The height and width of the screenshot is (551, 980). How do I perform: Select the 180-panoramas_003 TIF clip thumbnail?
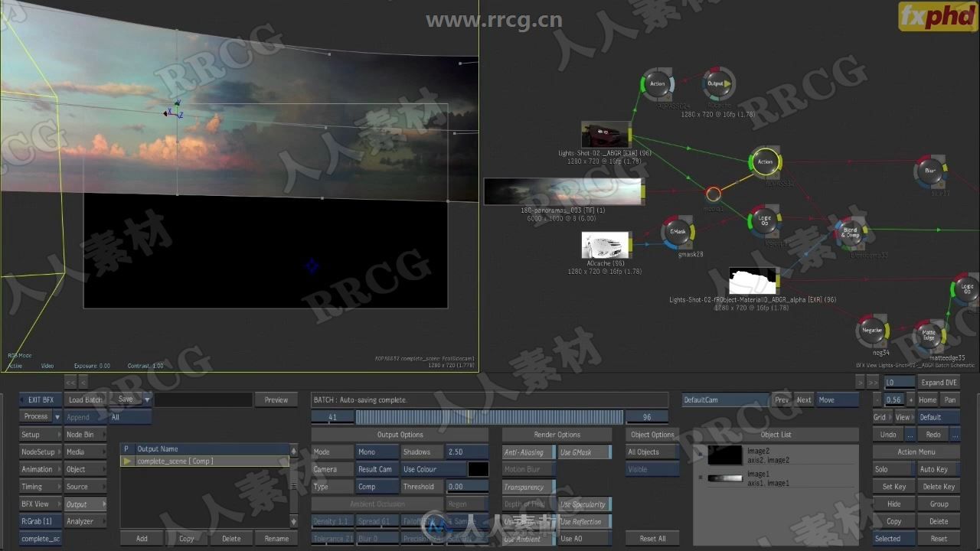pos(563,191)
